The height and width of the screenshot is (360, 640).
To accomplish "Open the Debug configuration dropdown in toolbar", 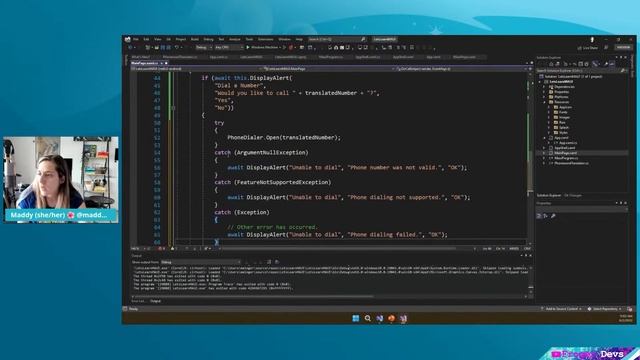I will (x=203, y=47).
